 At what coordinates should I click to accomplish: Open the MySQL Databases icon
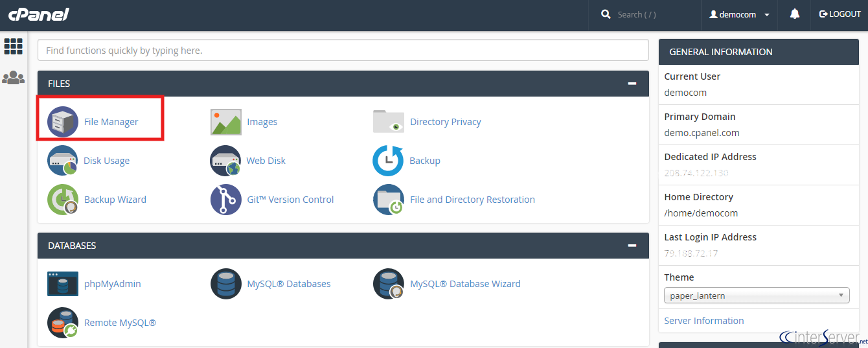click(226, 284)
